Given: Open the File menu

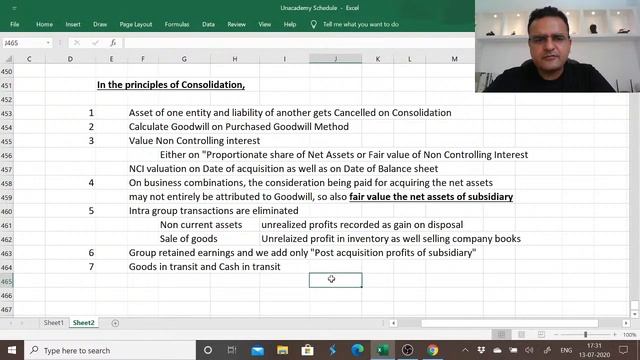Looking at the screenshot, I should (x=15, y=24).
